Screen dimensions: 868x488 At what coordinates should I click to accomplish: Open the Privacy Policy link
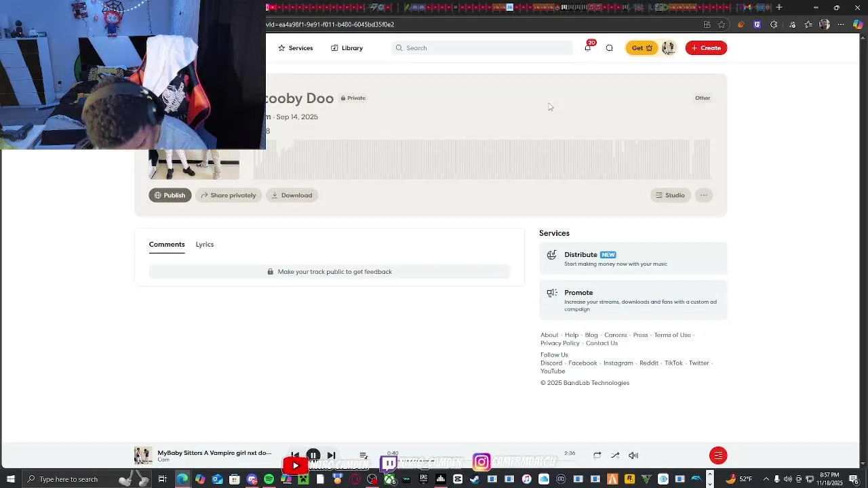(x=560, y=343)
